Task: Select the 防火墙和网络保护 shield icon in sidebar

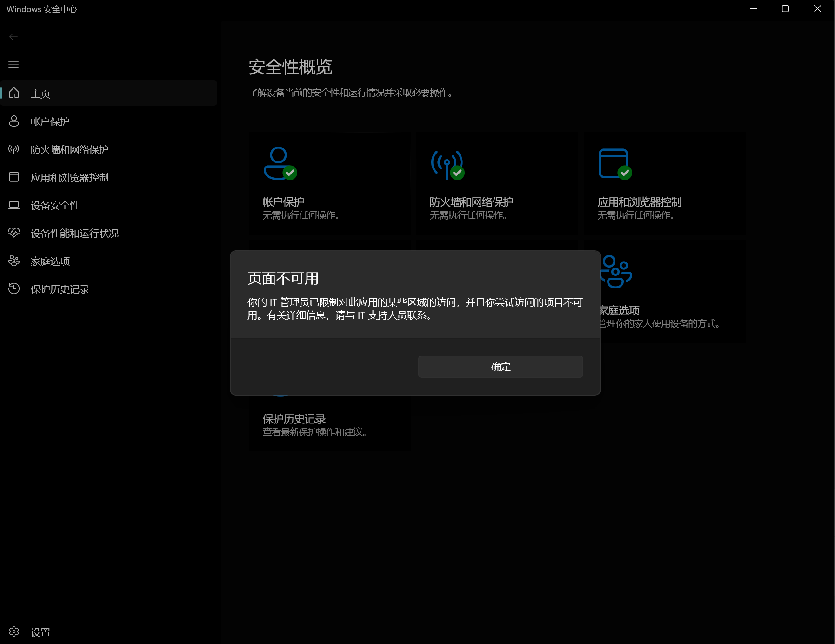Action: click(13, 149)
